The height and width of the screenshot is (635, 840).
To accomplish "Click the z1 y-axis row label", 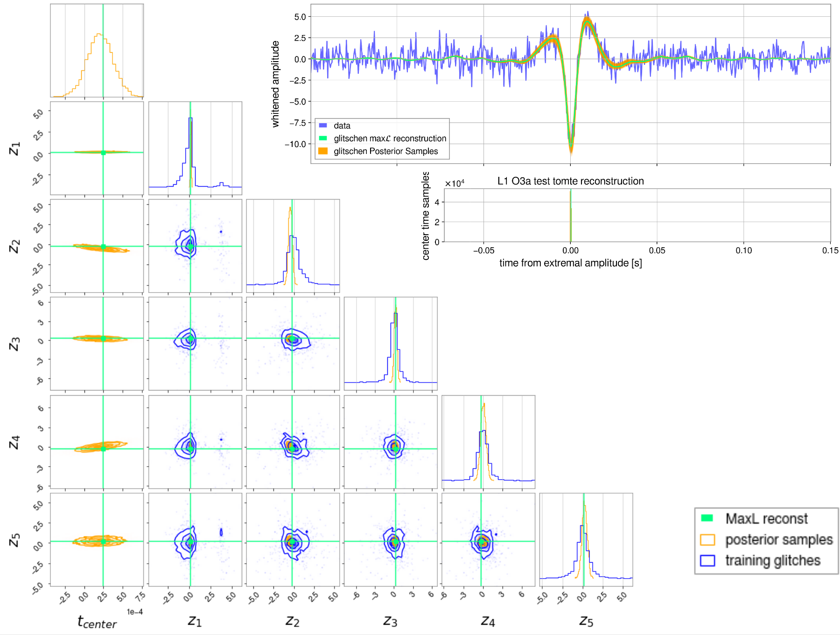I will [x=15, y=148].
